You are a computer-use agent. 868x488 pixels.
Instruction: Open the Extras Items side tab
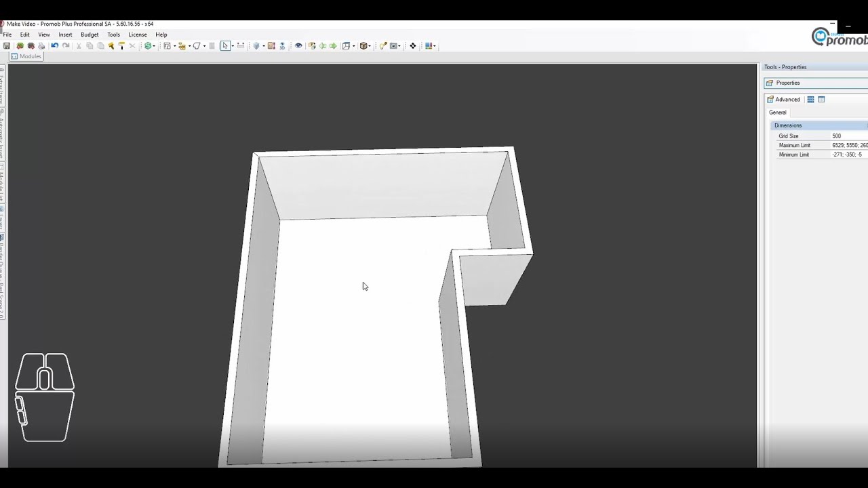click(x=3, y=85)
